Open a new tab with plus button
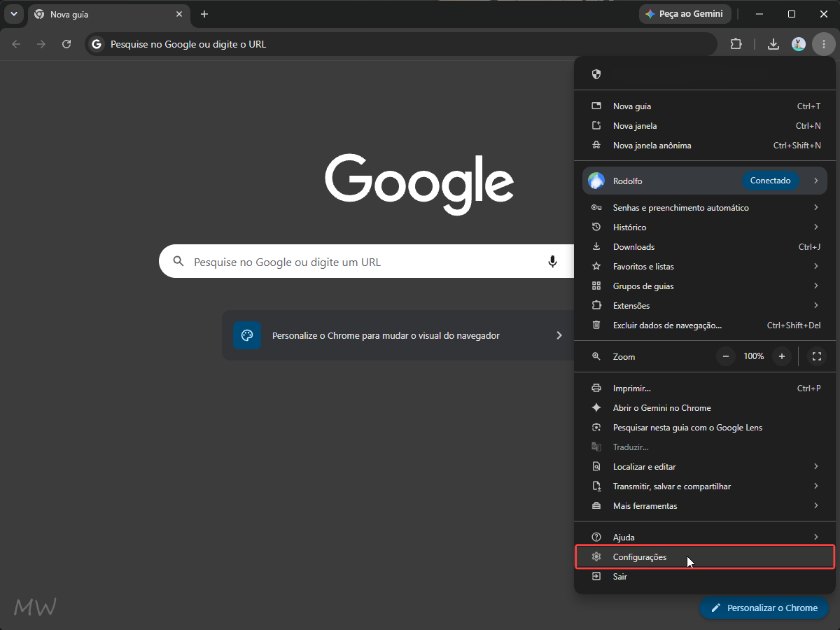Image resolution: width=840 pixels, height=630 pixels. (204, 14)
